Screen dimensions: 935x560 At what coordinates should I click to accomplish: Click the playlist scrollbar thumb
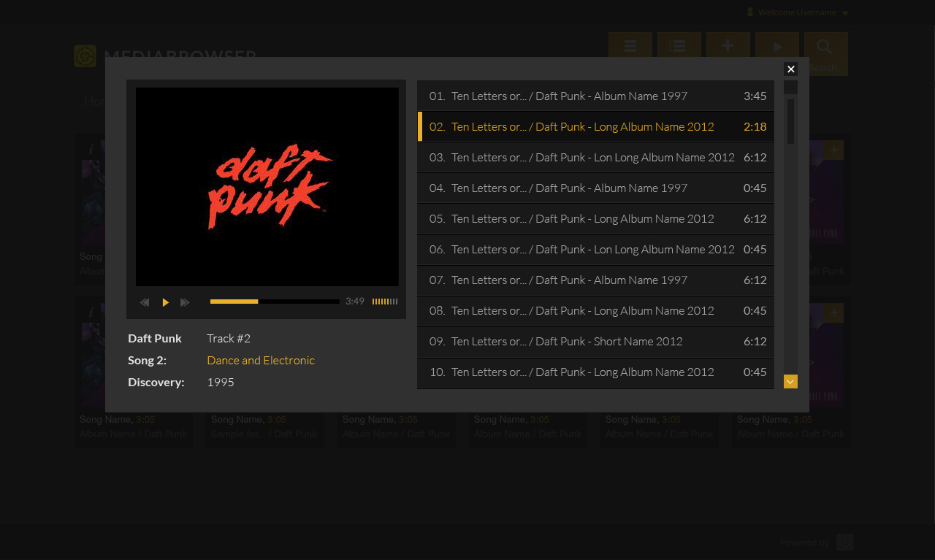[790, 121]
